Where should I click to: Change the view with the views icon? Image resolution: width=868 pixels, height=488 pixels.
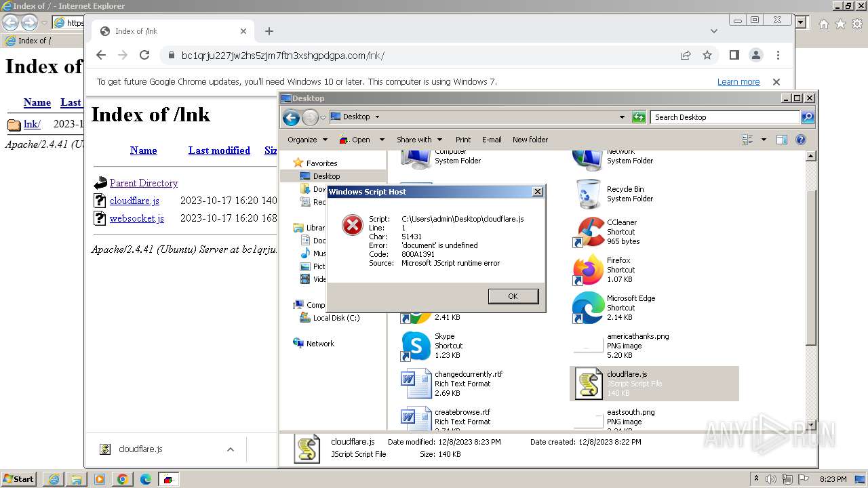tap(748, 140)
